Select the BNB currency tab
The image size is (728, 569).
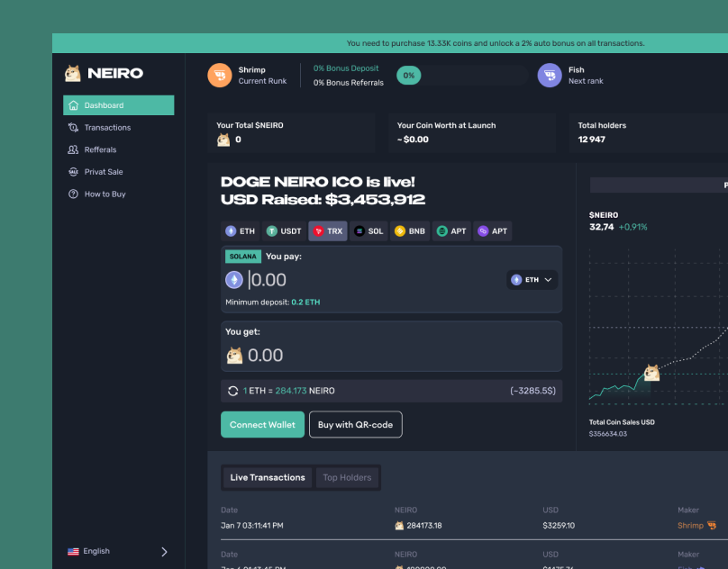410,231
